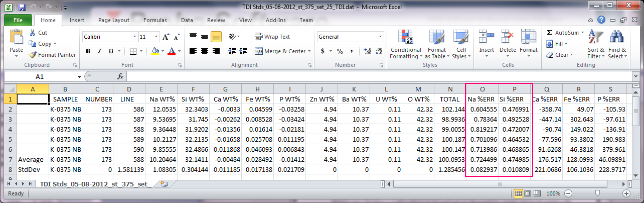Click the Find & Select binoculars icon
Viewport: 644px width, 203px height.
click(617, 38)
